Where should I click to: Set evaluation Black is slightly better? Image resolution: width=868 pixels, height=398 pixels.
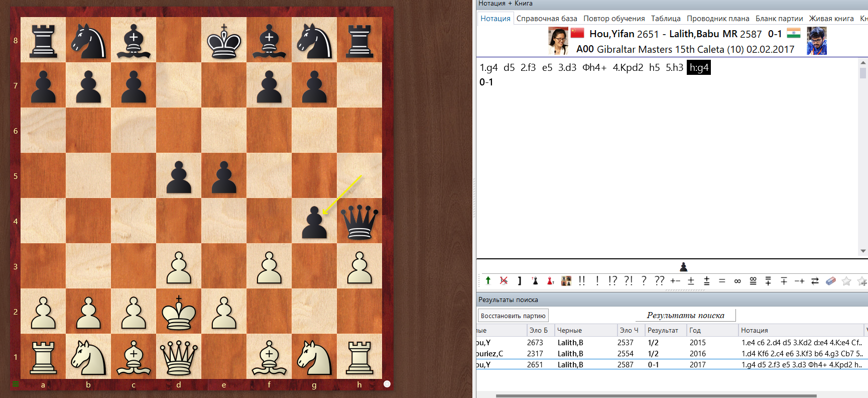pyautogui.click(x=768, y=281)
